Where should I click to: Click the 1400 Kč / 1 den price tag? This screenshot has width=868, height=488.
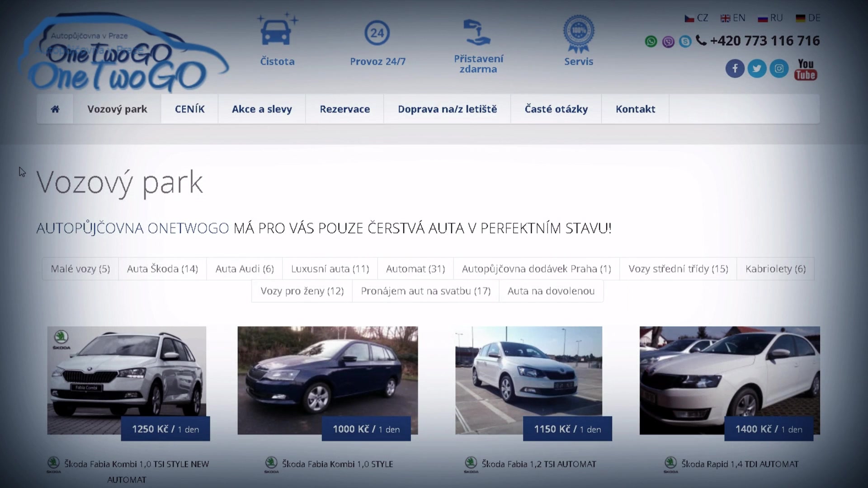click(x=769, y=429)
